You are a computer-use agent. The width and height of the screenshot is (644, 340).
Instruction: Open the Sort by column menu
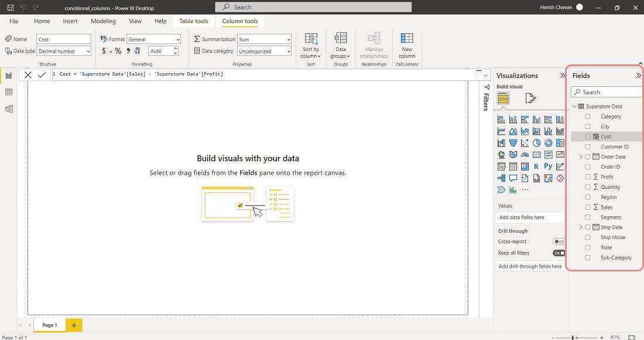(311, 46)
